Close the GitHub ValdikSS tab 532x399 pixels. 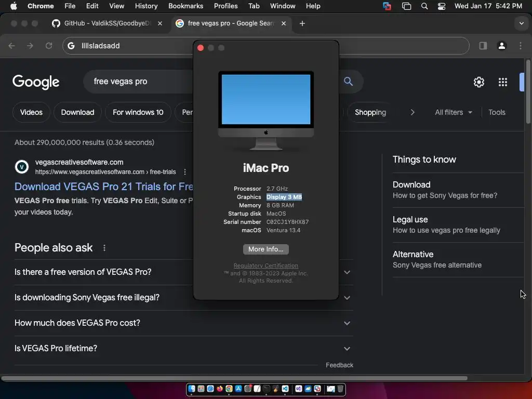click(160, 23)
